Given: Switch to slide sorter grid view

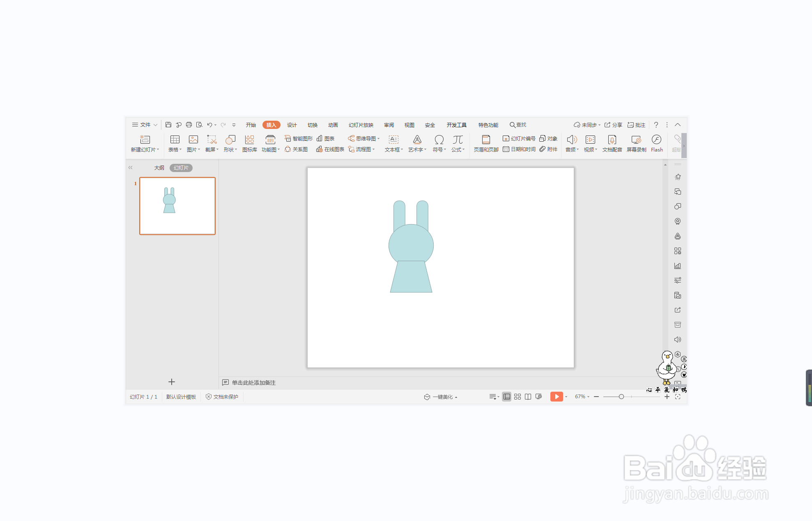Looking at the screenshot, I should (x=518, y=397).
